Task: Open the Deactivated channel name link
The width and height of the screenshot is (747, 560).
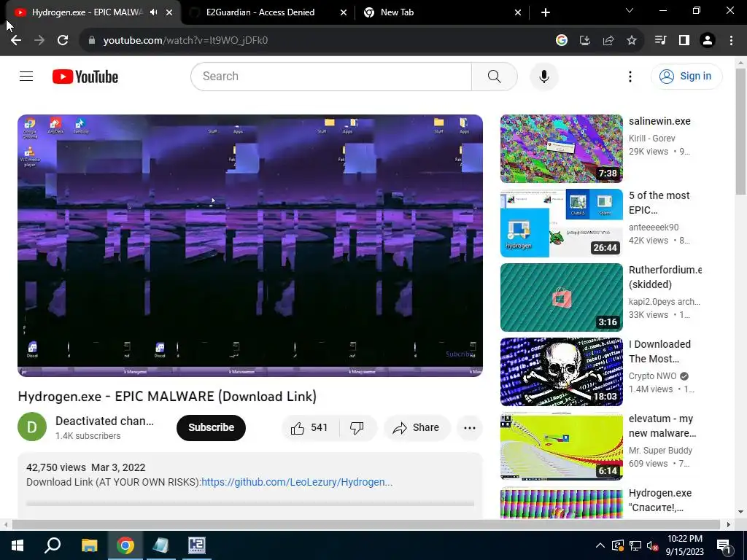Action: coord(104,421)
